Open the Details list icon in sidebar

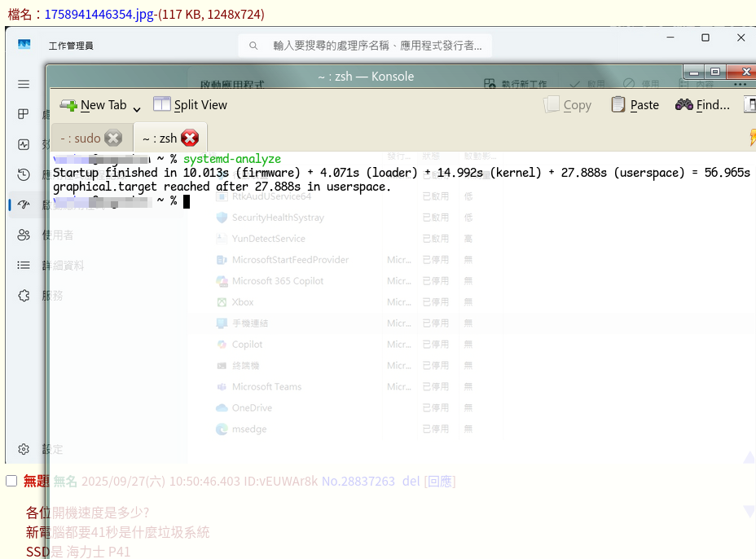(x=24, y=265)
